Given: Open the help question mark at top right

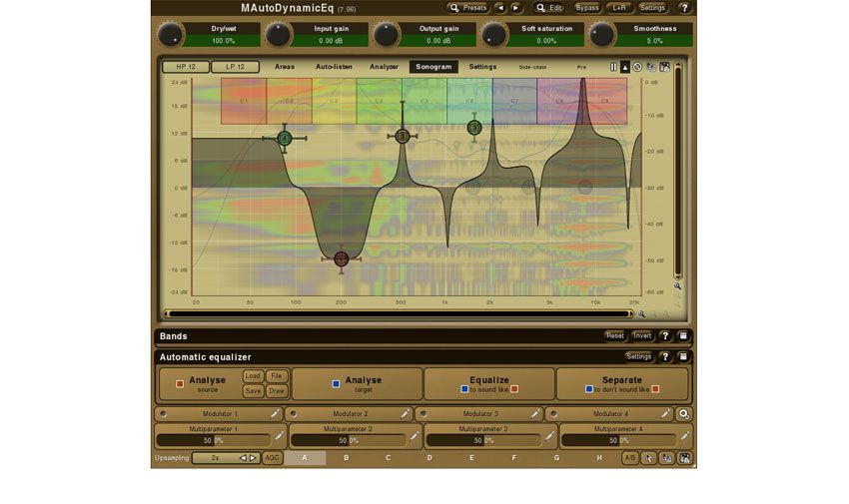Looking at the screenshot, I should [684, 8].
